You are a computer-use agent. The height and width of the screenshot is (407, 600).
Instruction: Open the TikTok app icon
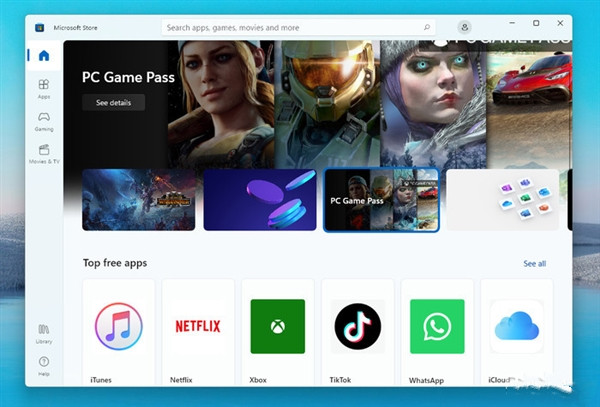pos(357,326)
